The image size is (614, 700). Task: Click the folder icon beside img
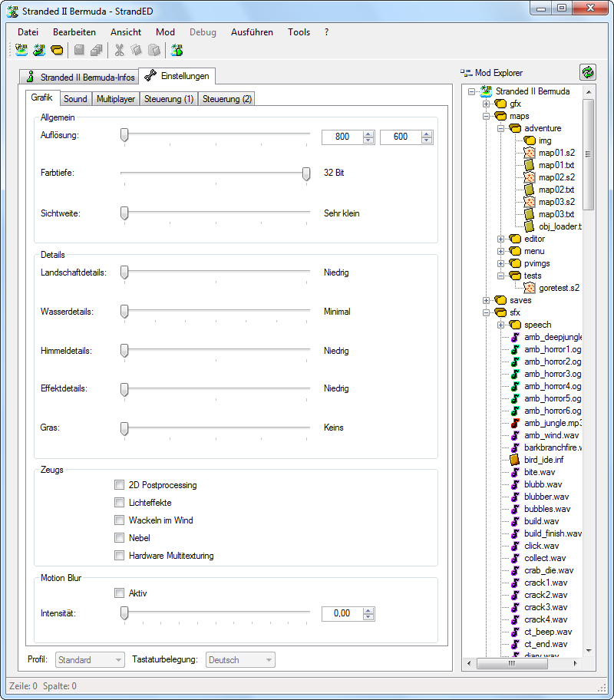(x=530, y=140)
